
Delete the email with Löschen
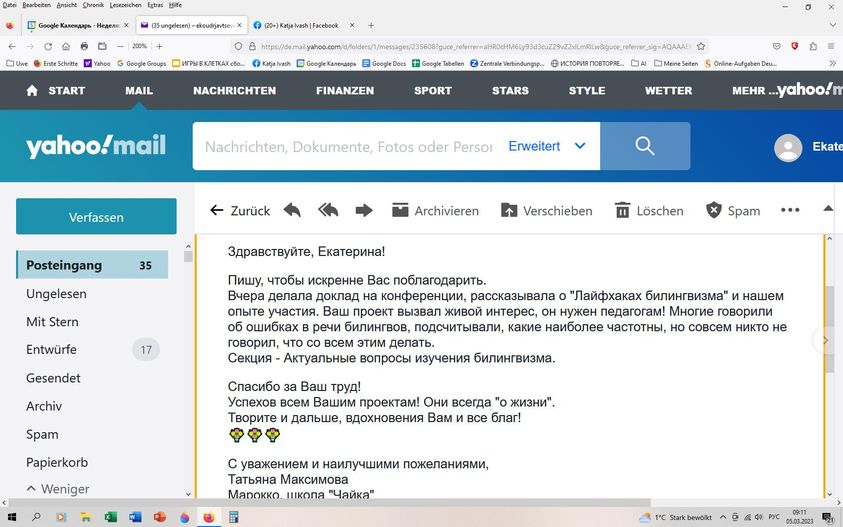point(649,211)
